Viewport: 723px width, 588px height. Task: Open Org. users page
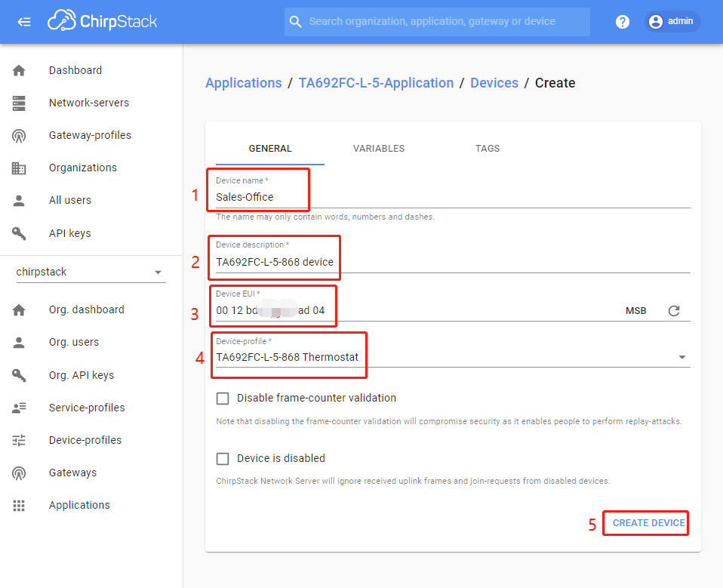point(74,342)
